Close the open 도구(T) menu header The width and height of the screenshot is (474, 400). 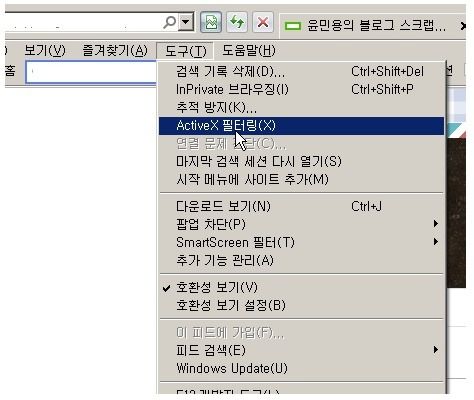tap(186, 51)
